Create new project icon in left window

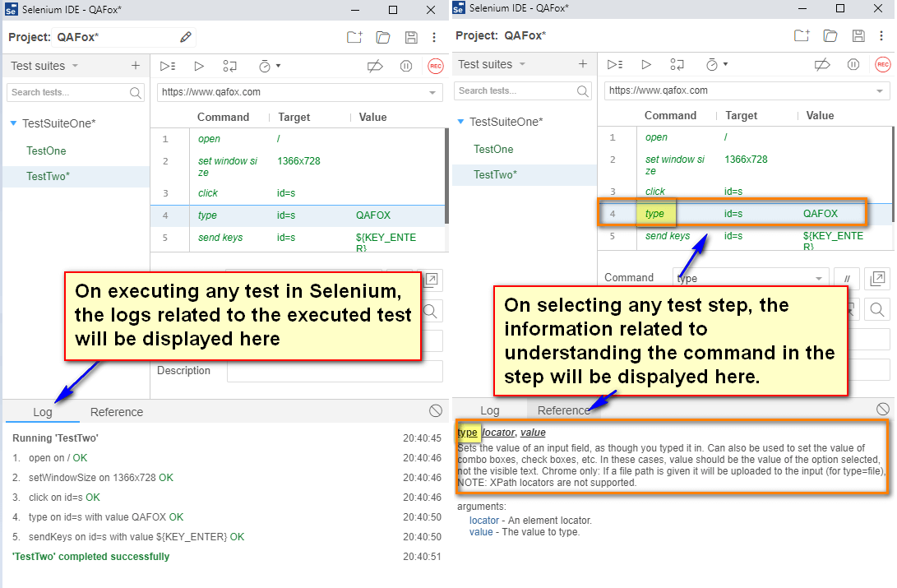tap(354, 37)
